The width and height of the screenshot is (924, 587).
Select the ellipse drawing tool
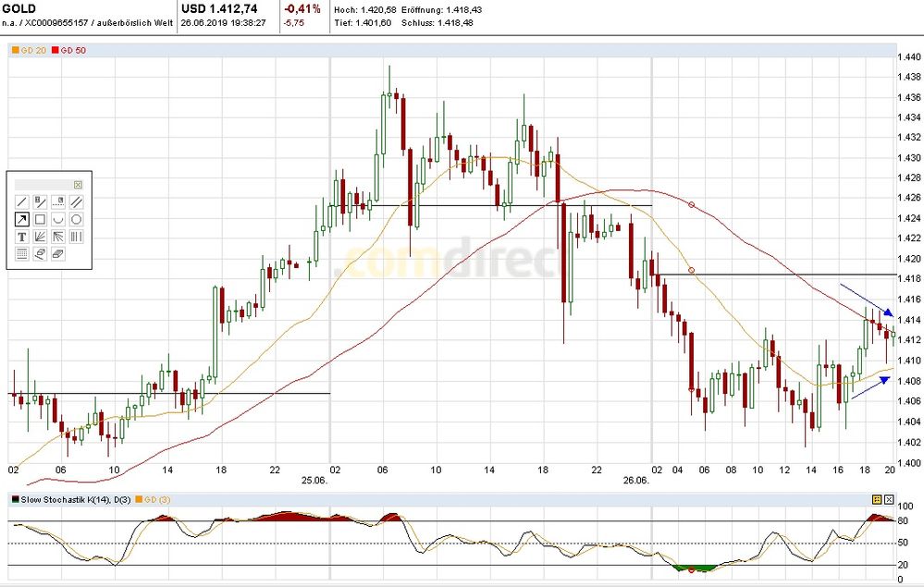[x=78, y=219]
